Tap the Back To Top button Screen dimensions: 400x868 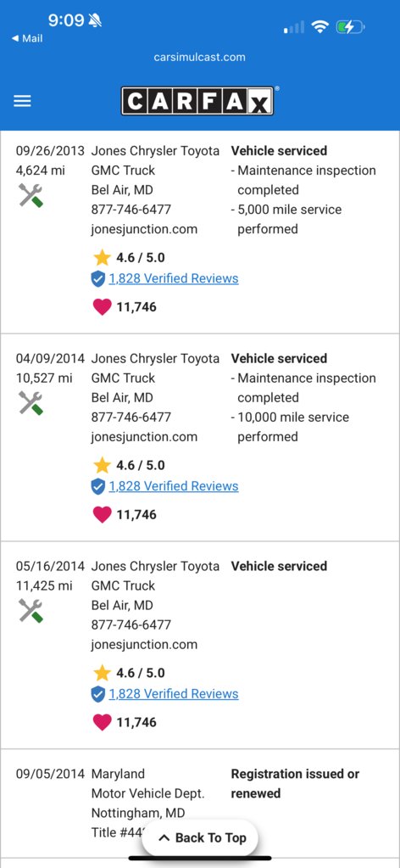point(200,837)
